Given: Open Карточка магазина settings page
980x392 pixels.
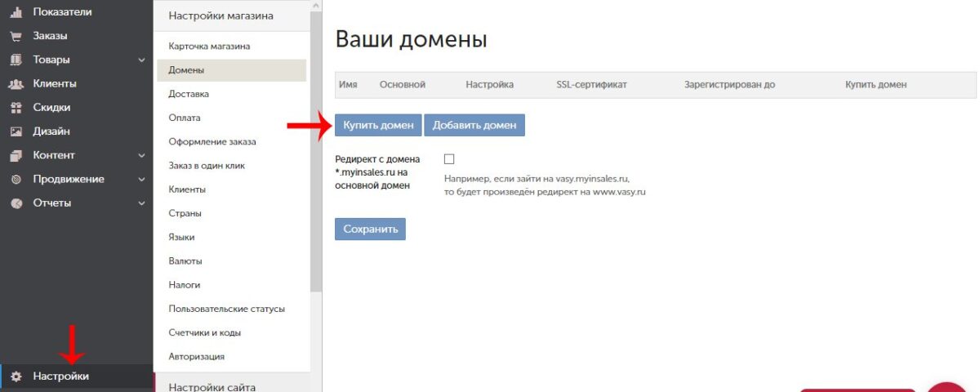Looking at the screenshot, I should pyautogui.click(x=209, y=47).
